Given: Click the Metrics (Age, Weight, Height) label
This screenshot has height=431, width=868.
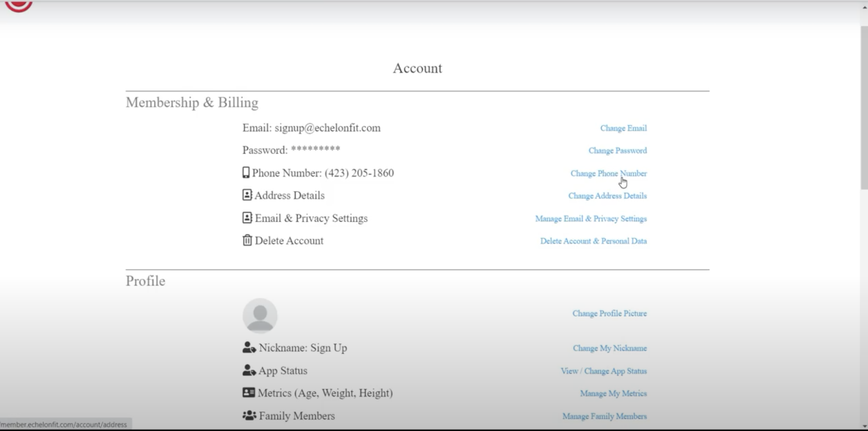Looking at the screenshot, I should 325,393.
